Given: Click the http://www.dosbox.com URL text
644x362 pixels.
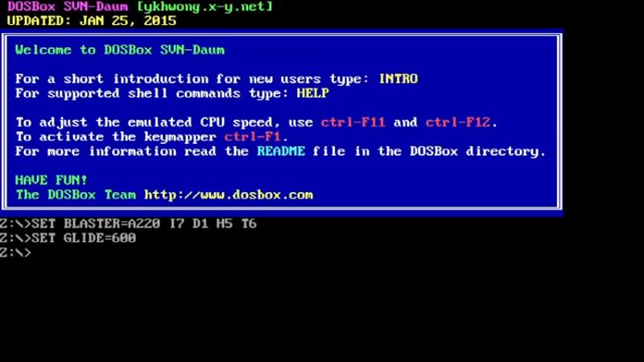Looking at the screenshot, I should point(229,195).
